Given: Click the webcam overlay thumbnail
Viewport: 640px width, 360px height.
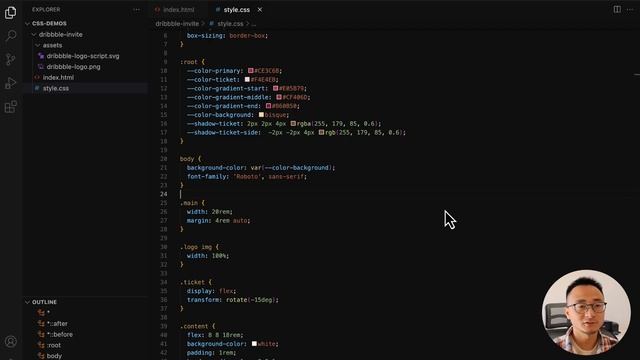Looking at the screenshot, I should tap(586, 313).
